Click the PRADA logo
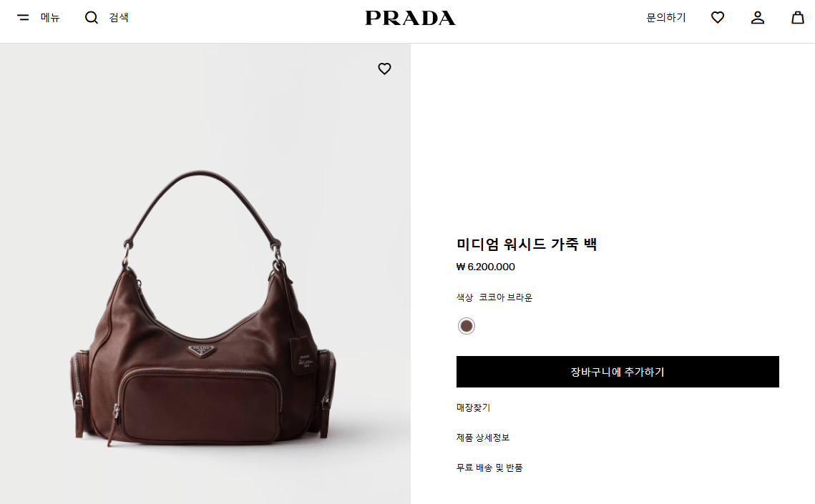This screenshot has height=504, width=815. [x=410, y=18]
